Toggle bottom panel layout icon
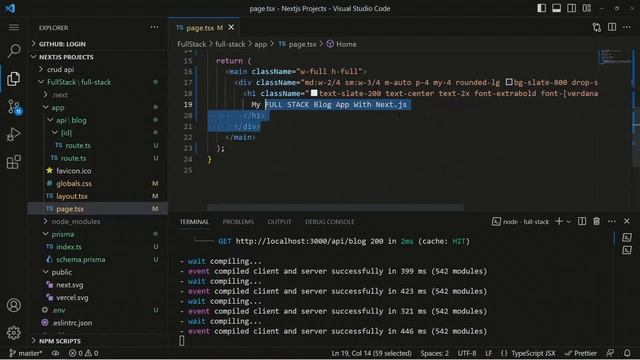The height and width of the screenshot is (360, 640). point(556,8)
